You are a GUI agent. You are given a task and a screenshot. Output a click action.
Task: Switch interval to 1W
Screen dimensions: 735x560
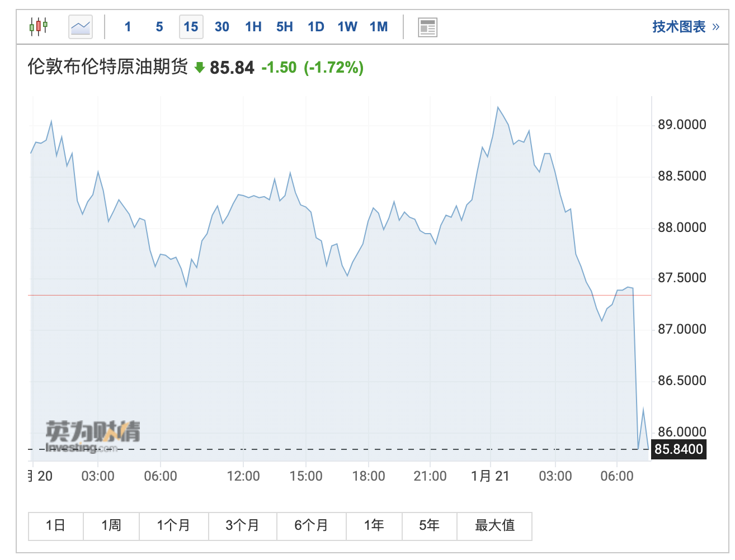pos(347,27)
